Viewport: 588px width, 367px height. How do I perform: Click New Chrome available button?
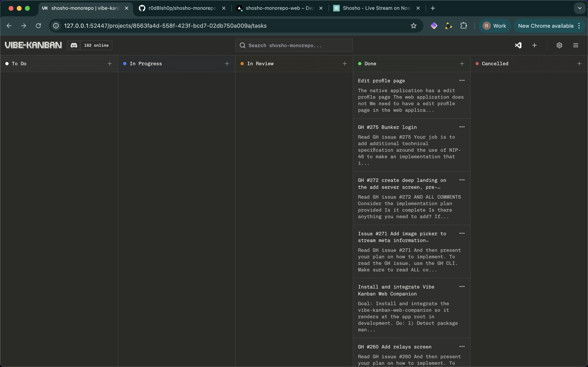[x=546, y=26]
